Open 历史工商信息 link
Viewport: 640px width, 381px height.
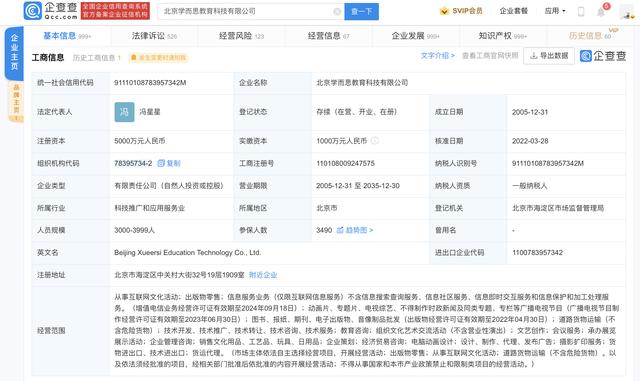(x=97, y=58)
